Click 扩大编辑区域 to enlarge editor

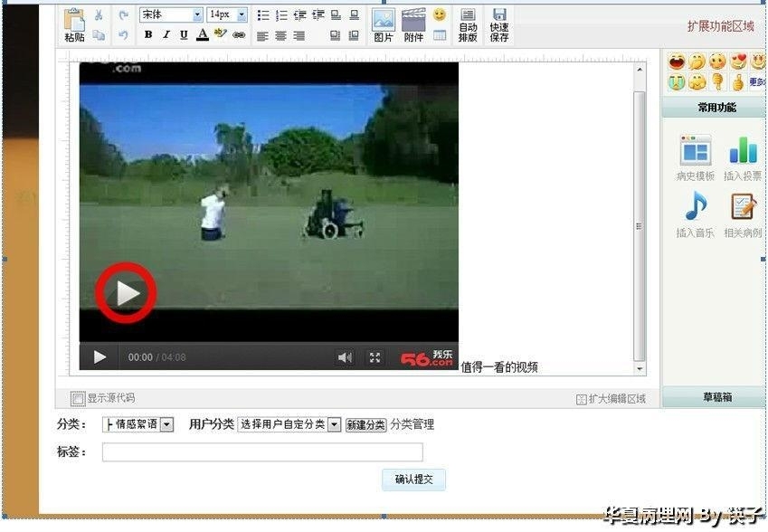(x=612, y=399)
